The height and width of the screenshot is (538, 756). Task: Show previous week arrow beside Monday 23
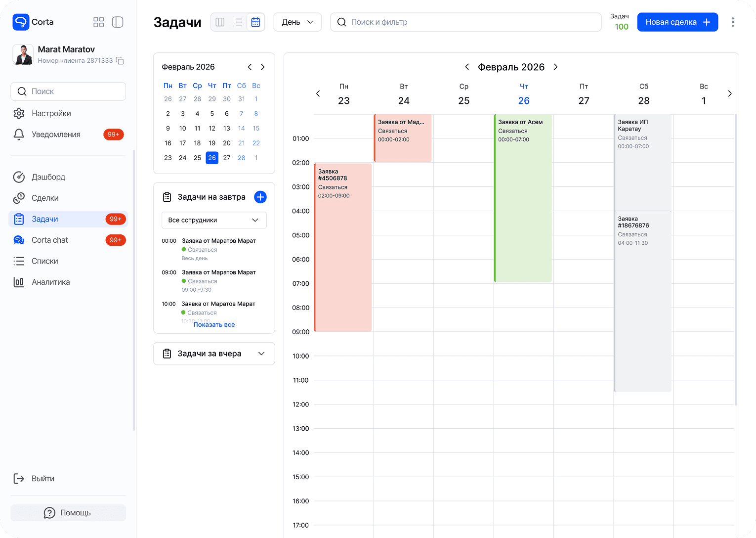318,93
